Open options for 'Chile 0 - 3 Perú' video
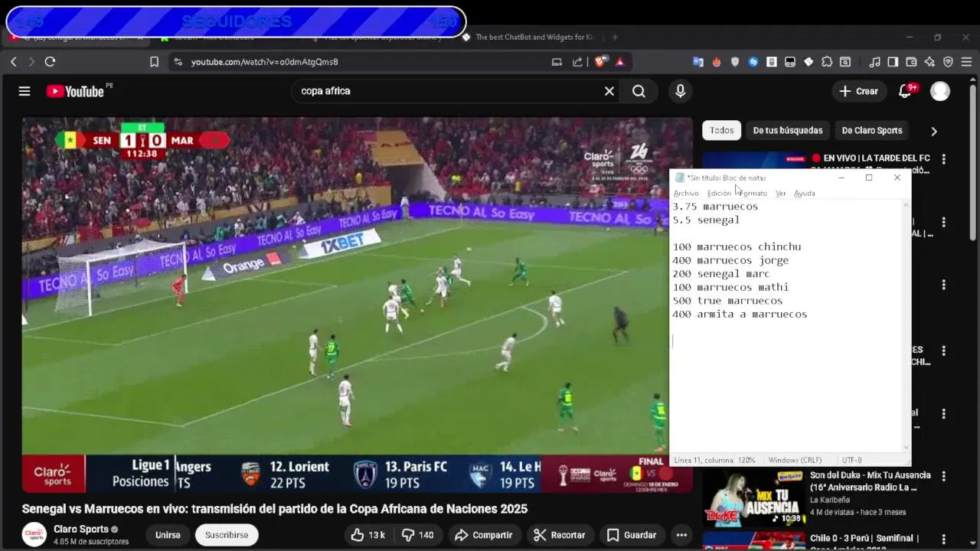The image size is (980, 551). coord(943,539)
